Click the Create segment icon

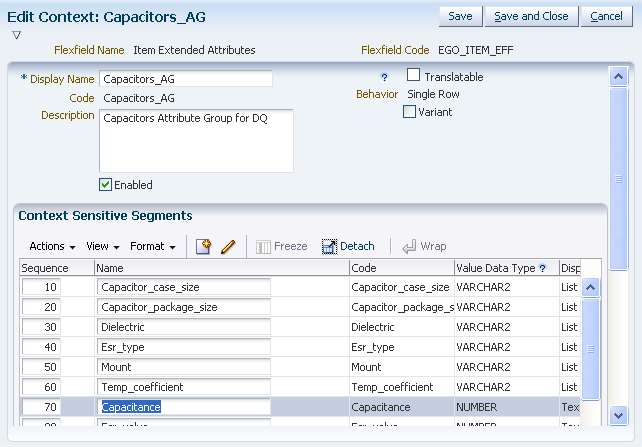[203, 246]
